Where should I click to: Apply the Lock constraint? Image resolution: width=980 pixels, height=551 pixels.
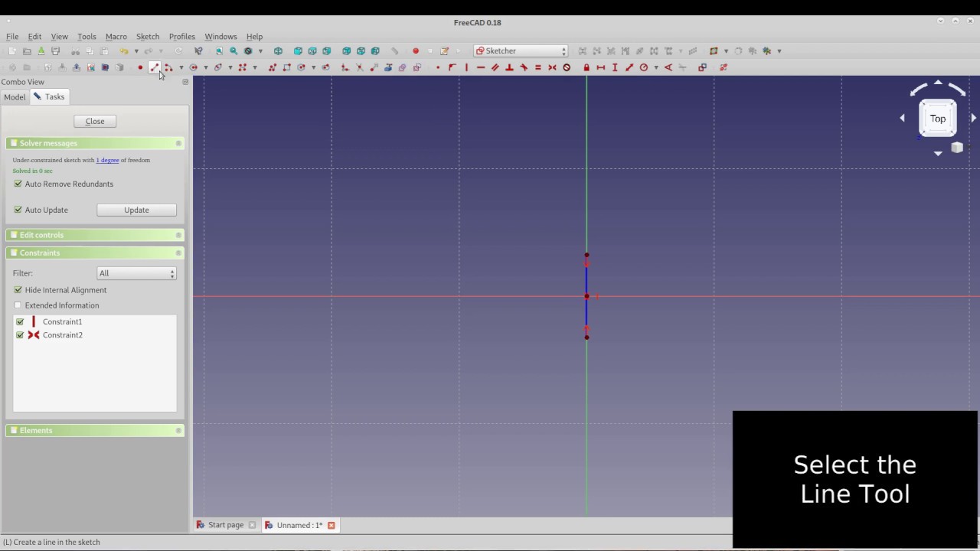click(x=586, y=67)
